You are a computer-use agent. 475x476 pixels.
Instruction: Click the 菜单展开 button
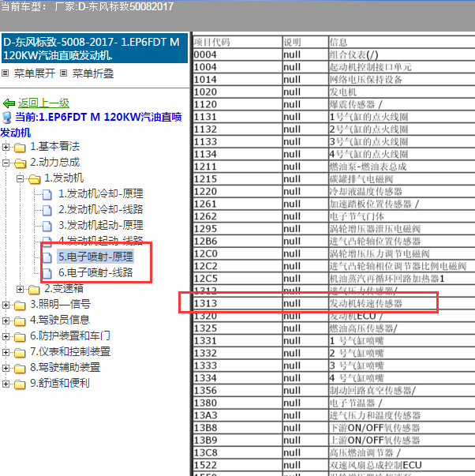[x=34, y=73]
